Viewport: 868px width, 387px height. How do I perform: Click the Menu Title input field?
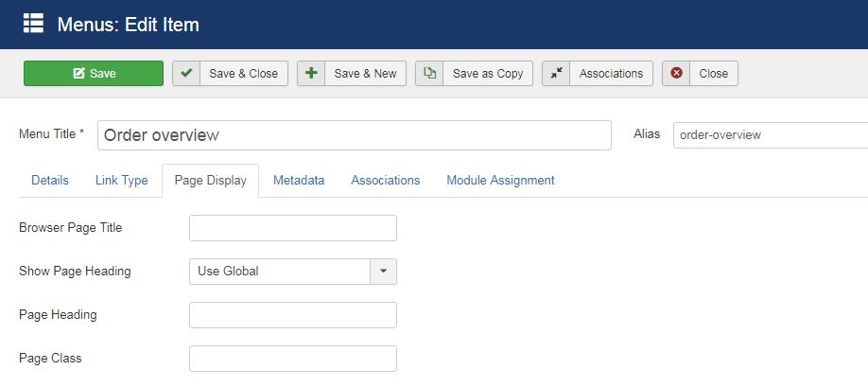coord(354,135)
